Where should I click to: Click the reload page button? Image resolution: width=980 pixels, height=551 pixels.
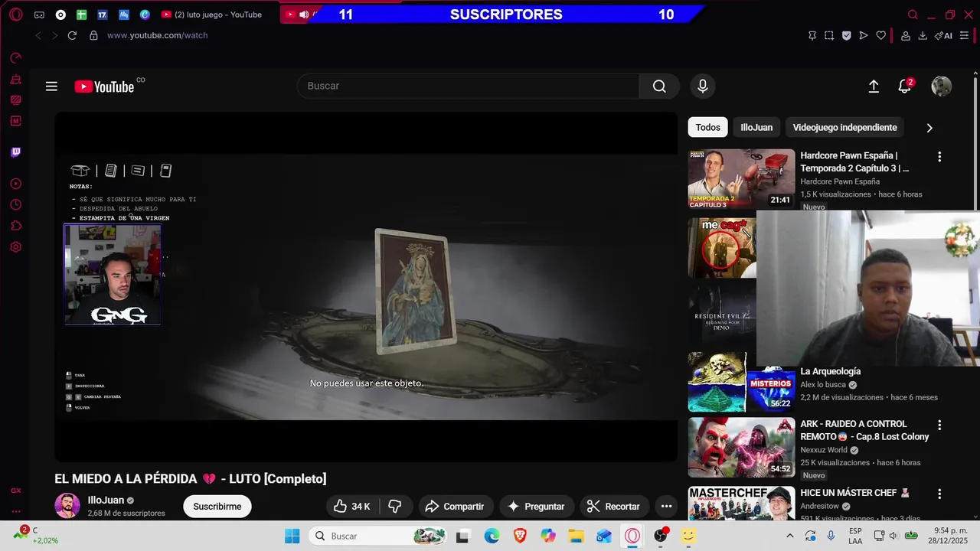(x=72, y=35)
